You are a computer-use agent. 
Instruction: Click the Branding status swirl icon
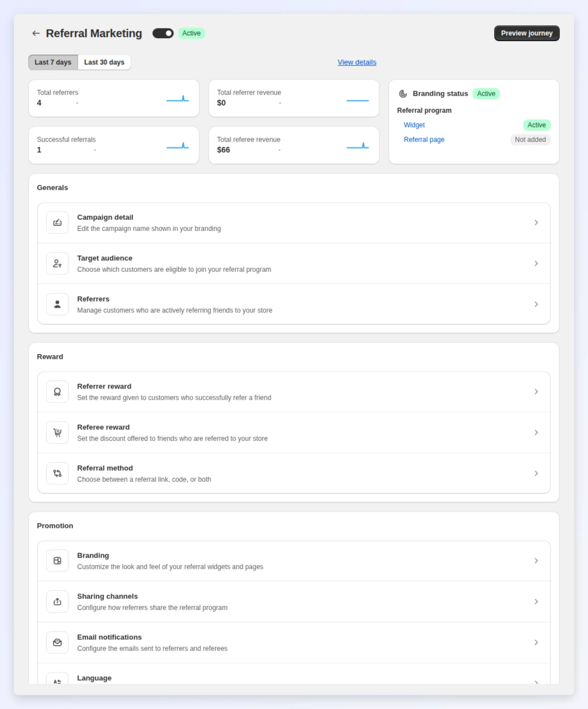point(403,94)
